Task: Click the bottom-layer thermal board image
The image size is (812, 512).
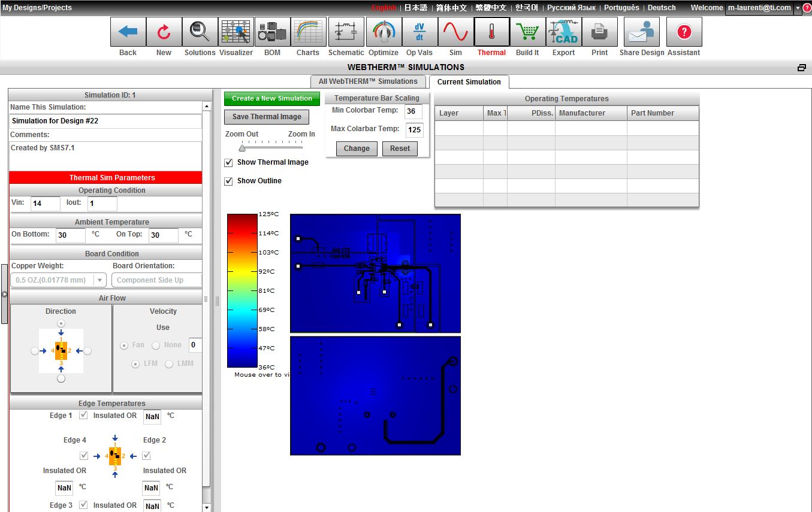Action: [375, 395]
